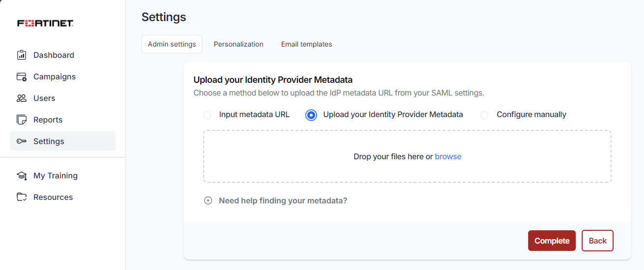Image resolution: width=644 pixels, height=270 pixels.
Task: Open My Training from the sidebar
Action: coord(55,175)
